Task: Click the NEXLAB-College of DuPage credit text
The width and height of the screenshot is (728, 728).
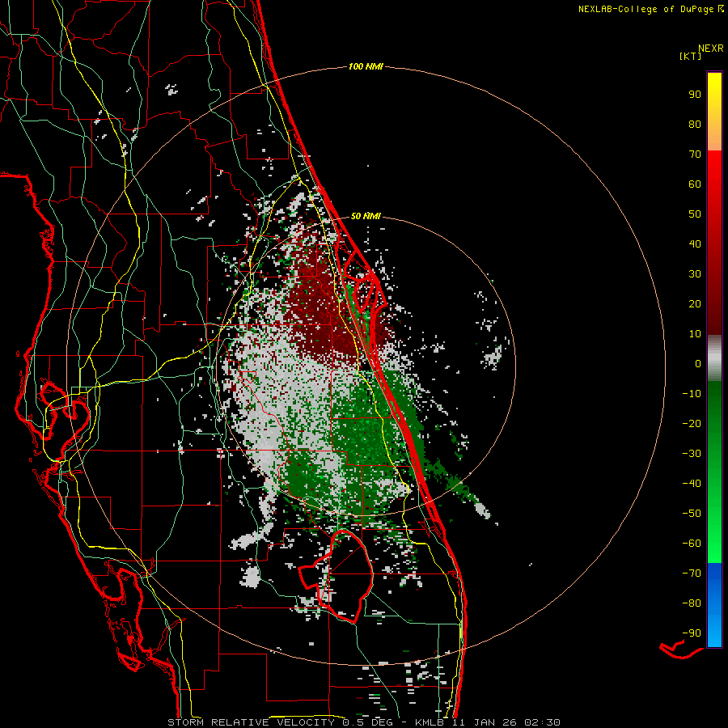Action: pyautogui.click(x=650, y=9)
